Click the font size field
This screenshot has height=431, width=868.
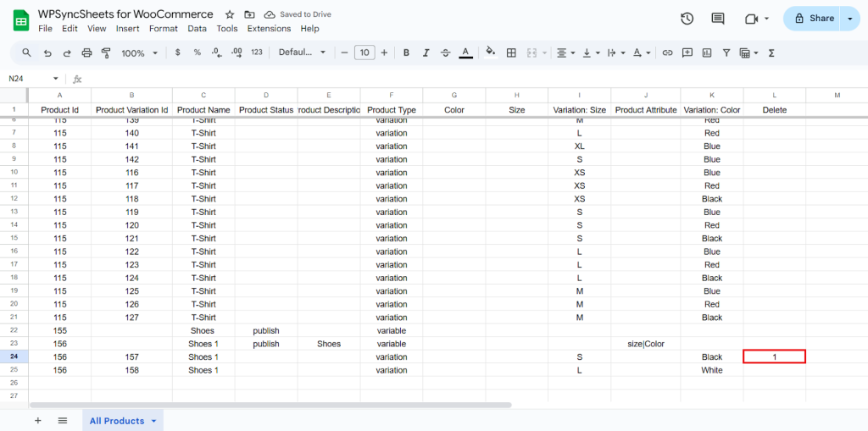click(364, 52)
